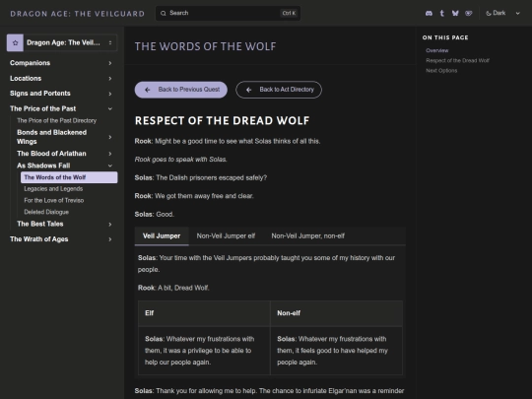
Task: Switch to Non-Veil Jumper elf tab
Action: (226, 236)
